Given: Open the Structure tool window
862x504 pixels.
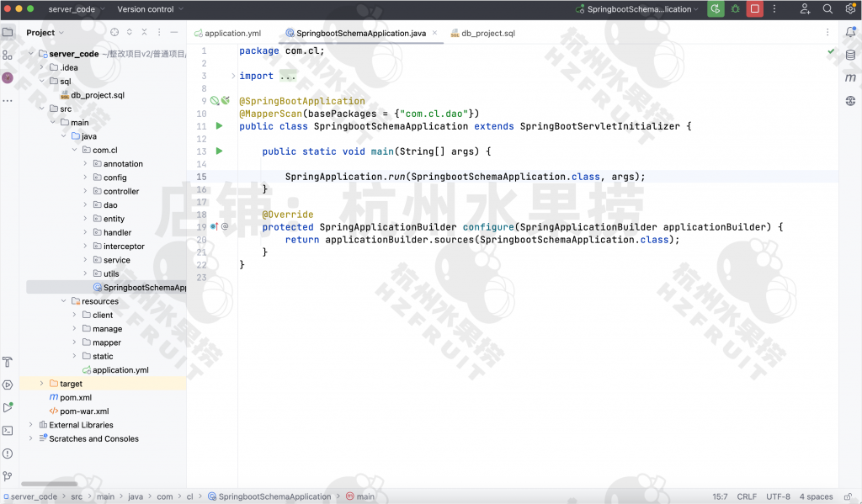Looking at the screenshot, I should (x=8, y=55).
